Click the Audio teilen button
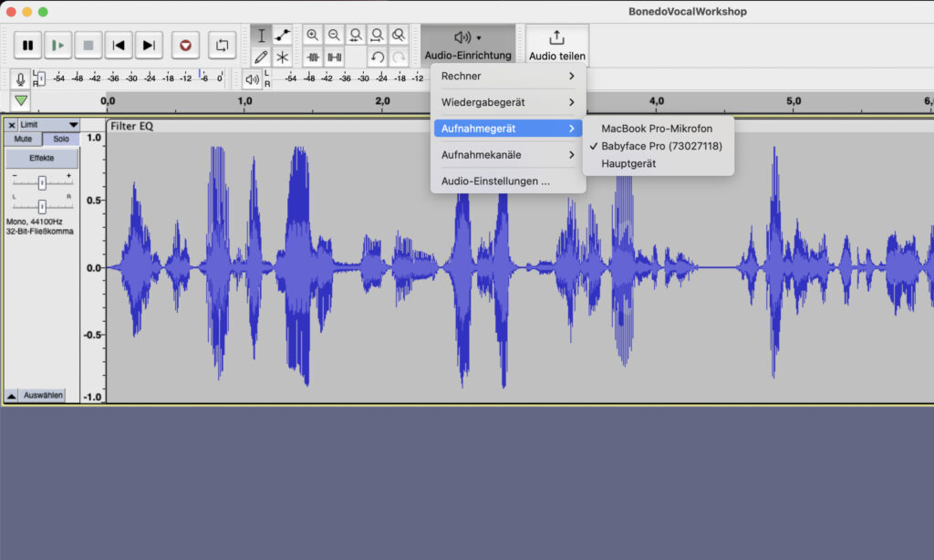This screenshot has height=560, width=934. (x=557, y=45)
